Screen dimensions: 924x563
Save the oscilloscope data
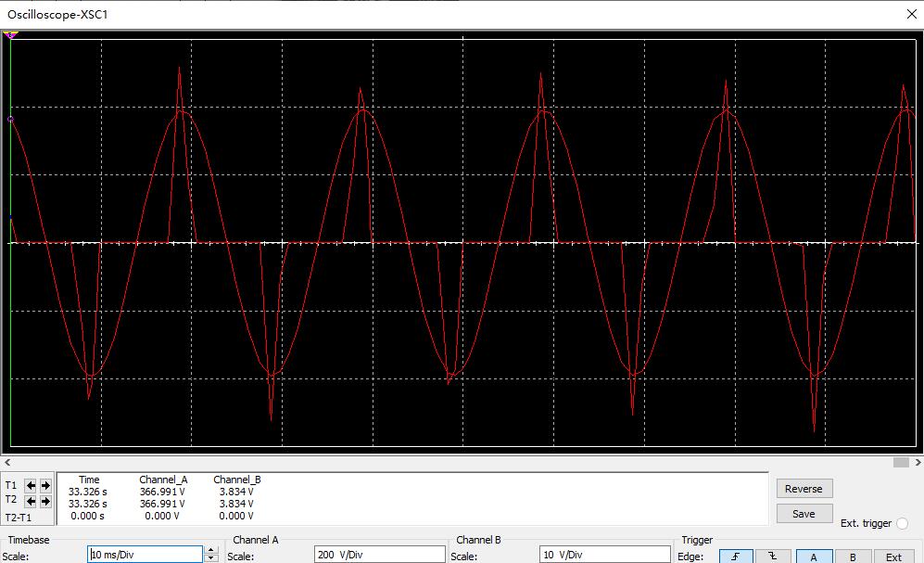[803, 514]
